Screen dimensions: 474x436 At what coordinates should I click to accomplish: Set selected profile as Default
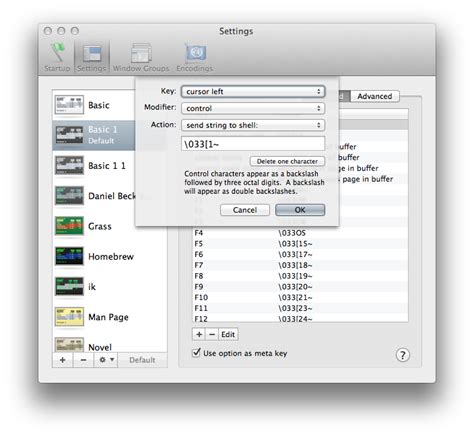click(142, 360)
